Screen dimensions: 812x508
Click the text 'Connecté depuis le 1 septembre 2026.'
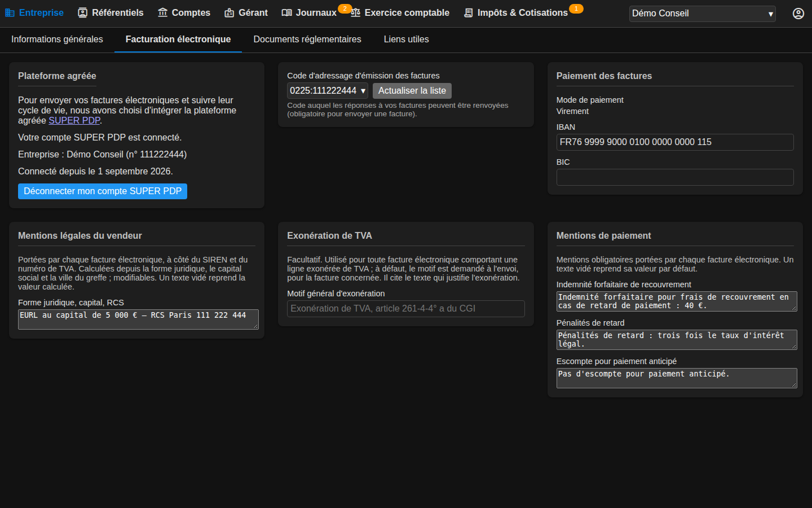tap(95, 171)
